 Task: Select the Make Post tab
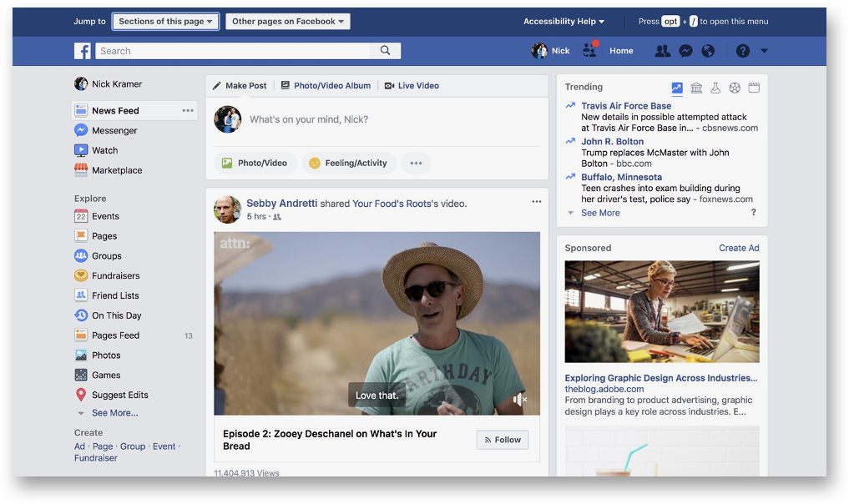pos(240,86)
